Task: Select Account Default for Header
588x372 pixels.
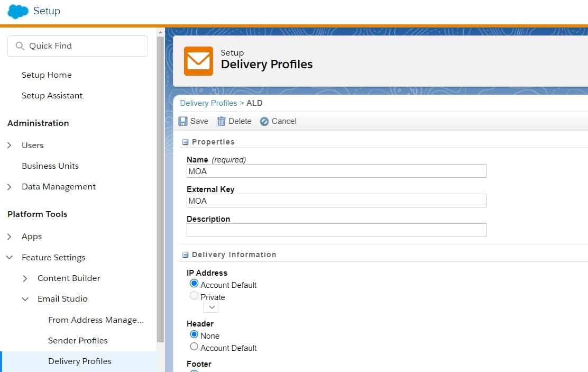Action: click(194, 347)
